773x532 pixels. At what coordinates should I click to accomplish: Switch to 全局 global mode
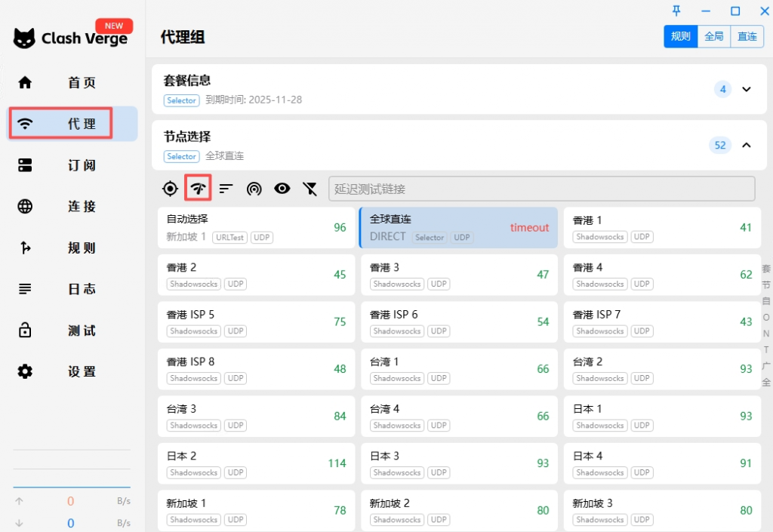[x=714, y=36]
